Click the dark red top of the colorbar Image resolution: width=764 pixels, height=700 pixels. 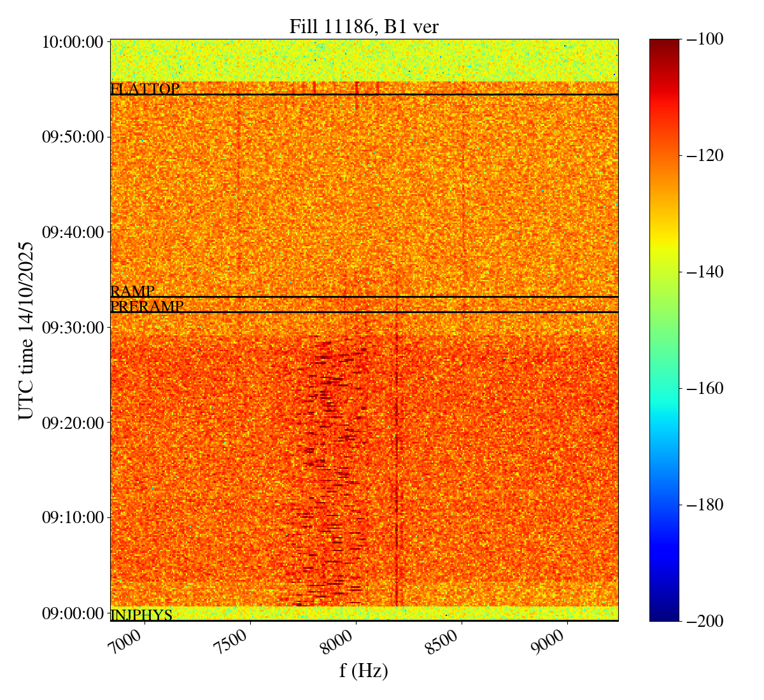(664, 43)
